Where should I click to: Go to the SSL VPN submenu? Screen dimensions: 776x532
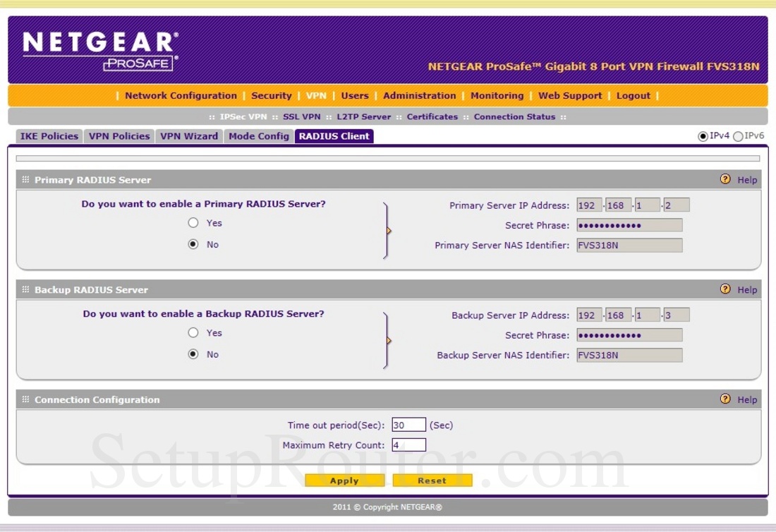click(x=301, y=117)
